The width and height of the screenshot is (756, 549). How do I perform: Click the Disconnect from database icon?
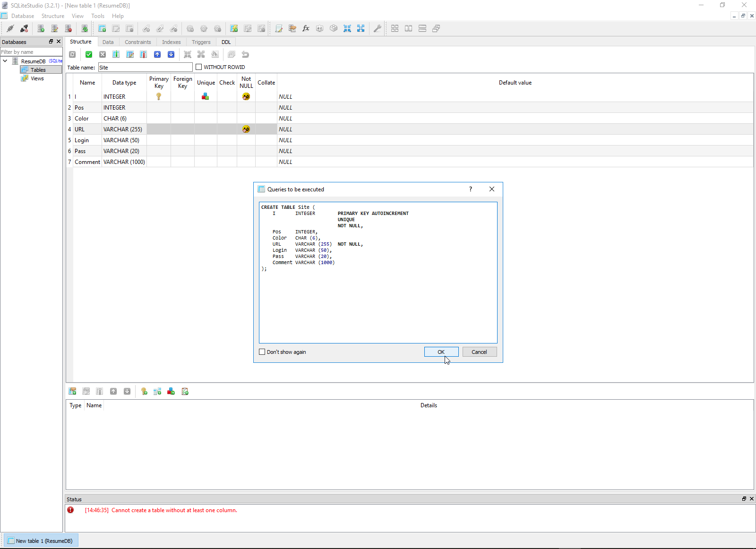click(x=24, y=28)
